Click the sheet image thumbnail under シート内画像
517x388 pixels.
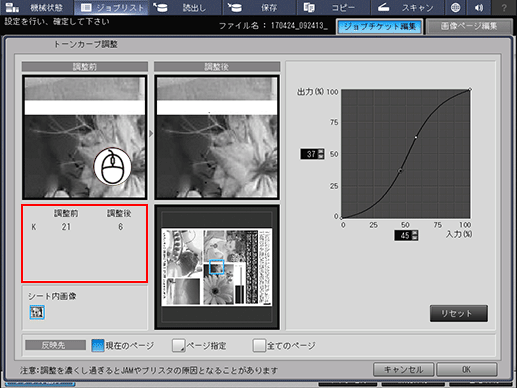tap(37, 312)
